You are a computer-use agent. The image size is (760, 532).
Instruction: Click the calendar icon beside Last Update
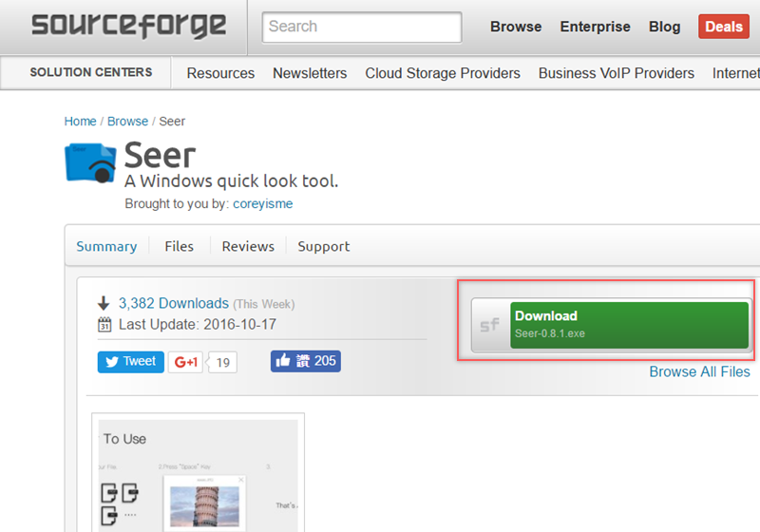[104, 325]
